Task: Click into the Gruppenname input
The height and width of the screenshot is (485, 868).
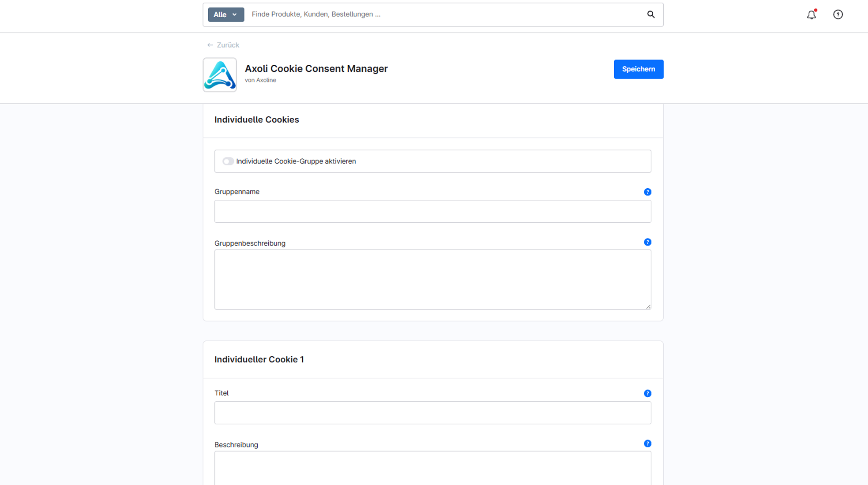Action: point(432,211)
